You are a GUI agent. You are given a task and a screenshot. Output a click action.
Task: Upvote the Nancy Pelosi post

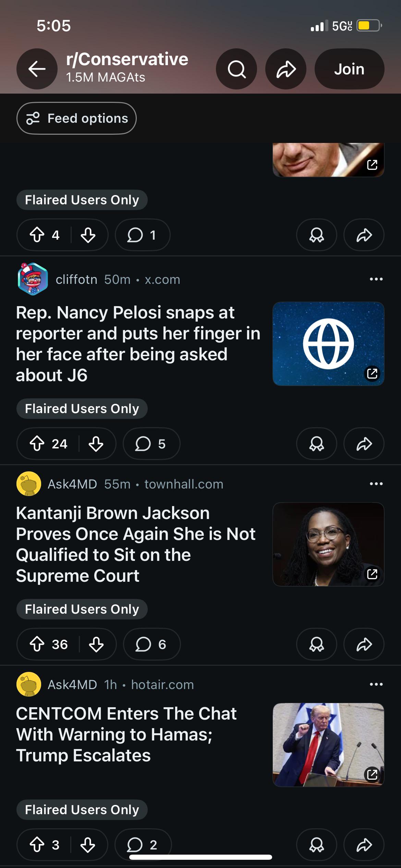pyautogui.click(x=37, y=444)
